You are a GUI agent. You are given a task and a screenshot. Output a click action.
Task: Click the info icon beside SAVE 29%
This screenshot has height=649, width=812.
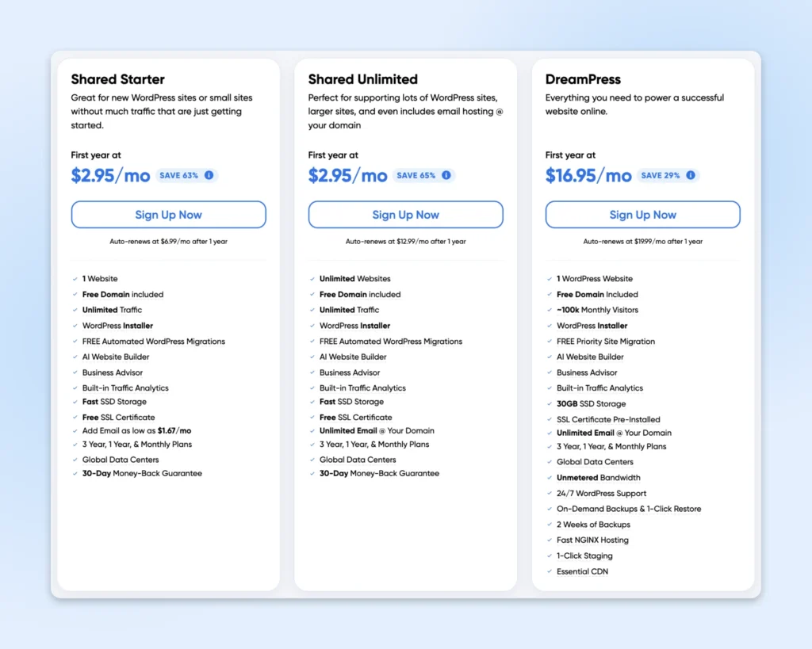pos(691,175)
